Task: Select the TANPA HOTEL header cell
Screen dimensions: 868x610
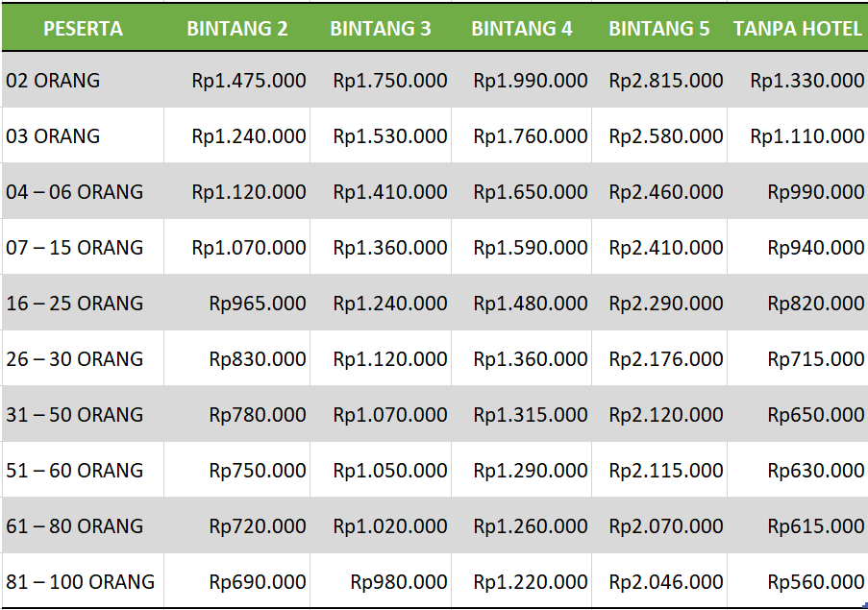Action: (x=798, y=28)
